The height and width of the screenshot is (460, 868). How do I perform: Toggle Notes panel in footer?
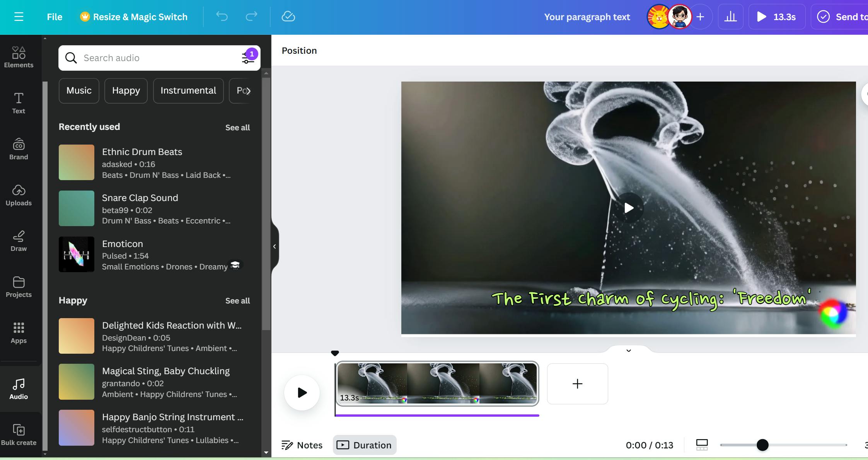(302, 445)
